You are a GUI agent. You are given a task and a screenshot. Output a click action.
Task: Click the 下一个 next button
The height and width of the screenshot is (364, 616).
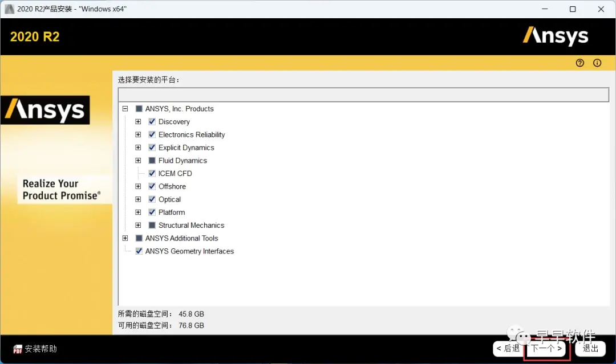[546, 348]
